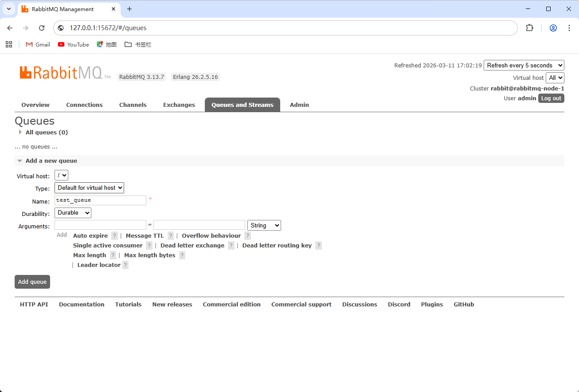Open the Virtual host dropdown in new queue form
Viewport: 579px width, 392px height.
point(61,175)
